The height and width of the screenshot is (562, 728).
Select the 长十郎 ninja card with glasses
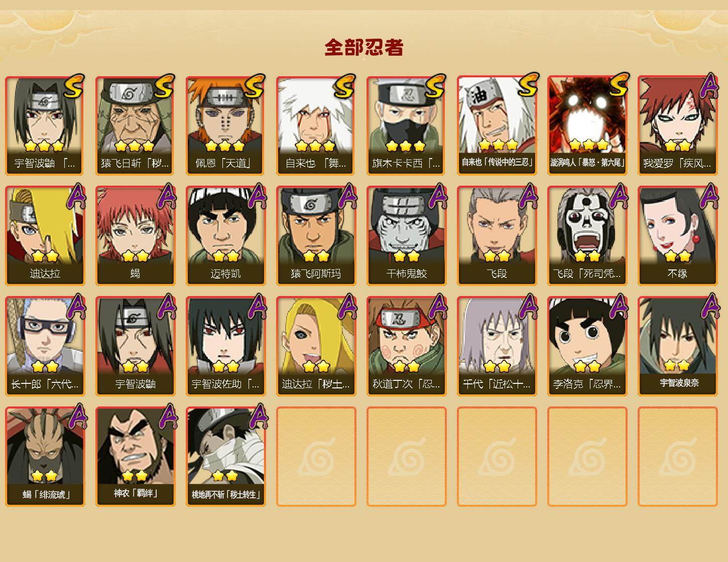45,346
